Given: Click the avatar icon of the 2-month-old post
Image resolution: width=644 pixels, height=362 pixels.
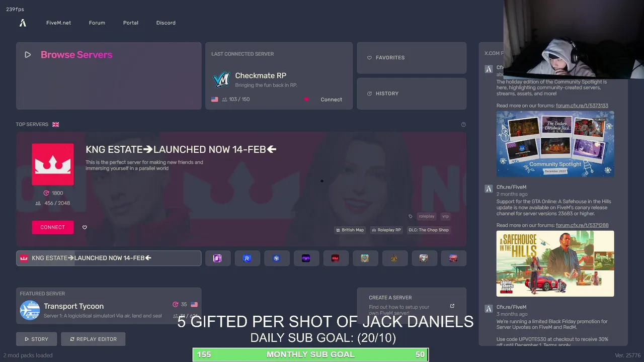Looking at the screenshot, I should pyautogui.click(x=488, y=189).
